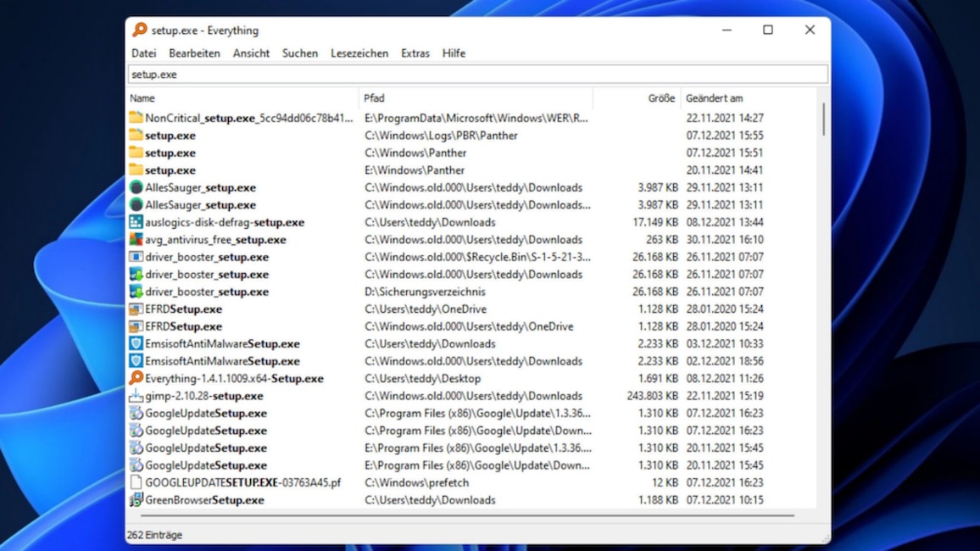
Task: Sort results by the Geändert am column header
Action: pyautogui.click(x=748, y=98)
